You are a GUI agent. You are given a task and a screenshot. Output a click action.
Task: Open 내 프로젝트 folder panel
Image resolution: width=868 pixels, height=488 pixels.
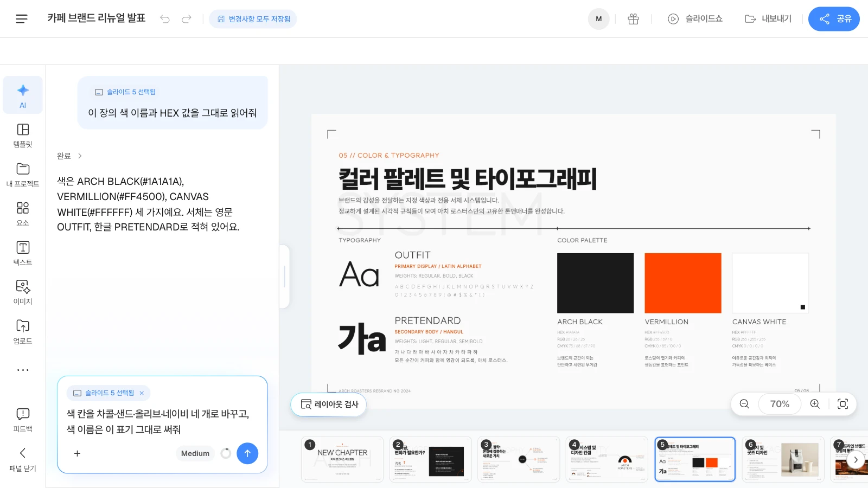point(23,175)
